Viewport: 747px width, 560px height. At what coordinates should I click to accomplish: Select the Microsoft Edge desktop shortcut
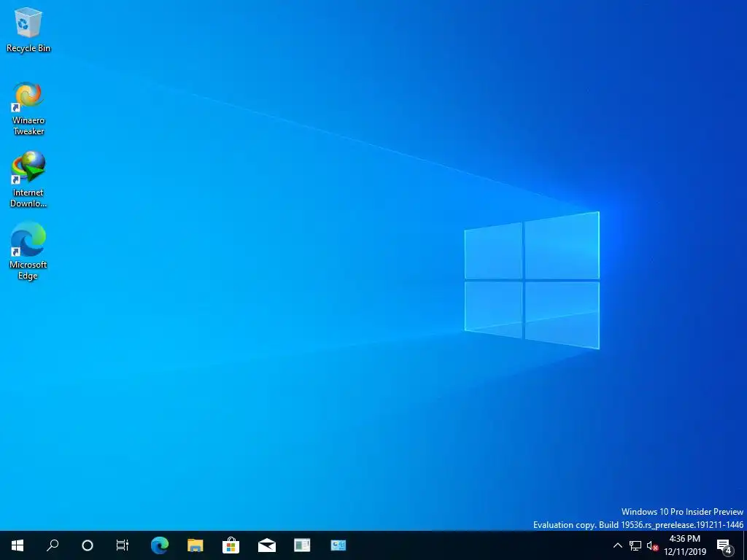pos(28,251)
